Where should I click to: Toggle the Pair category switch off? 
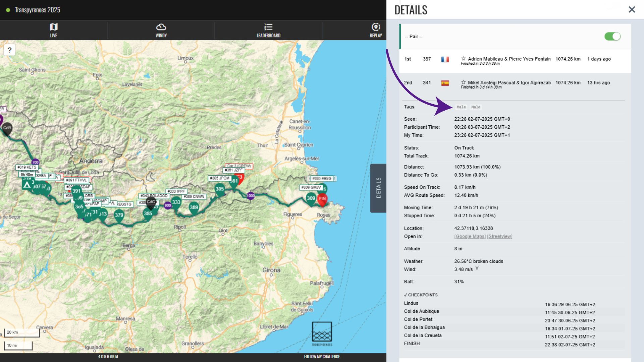pyautogui.click(x=612, y=36)
